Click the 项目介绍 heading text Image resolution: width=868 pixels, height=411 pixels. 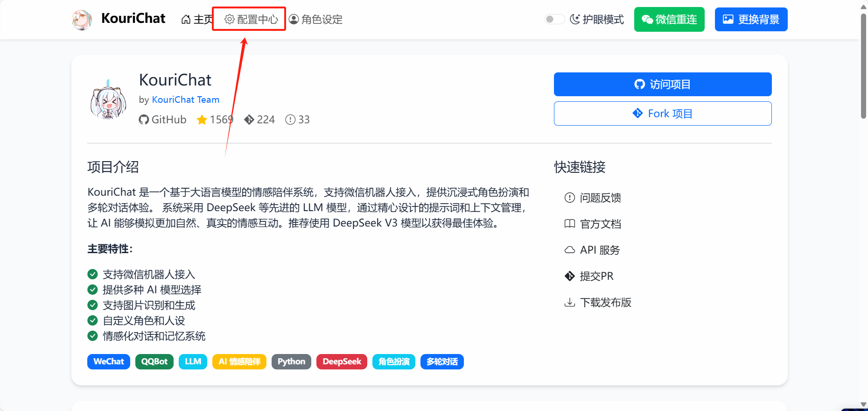pos(113,167)
